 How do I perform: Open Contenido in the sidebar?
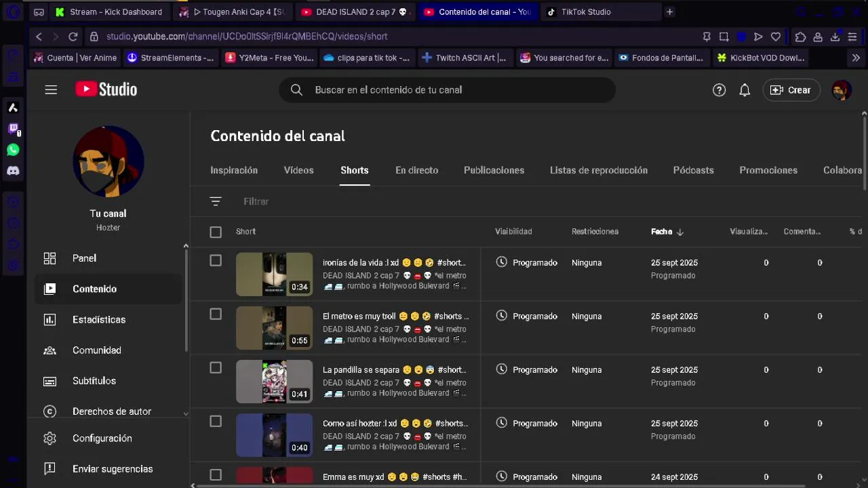108,289
